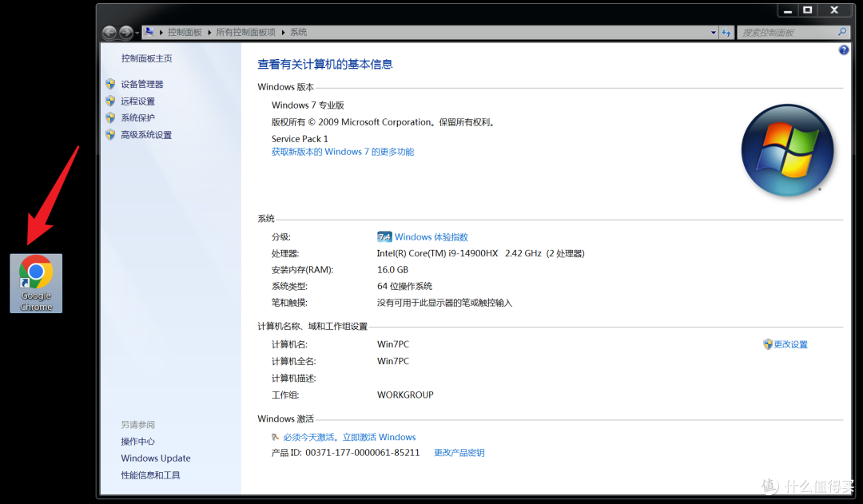Screen dimensions: 863x504
Task: Select 控制面板 in the breadcrumb
Action: pos(185,33)
